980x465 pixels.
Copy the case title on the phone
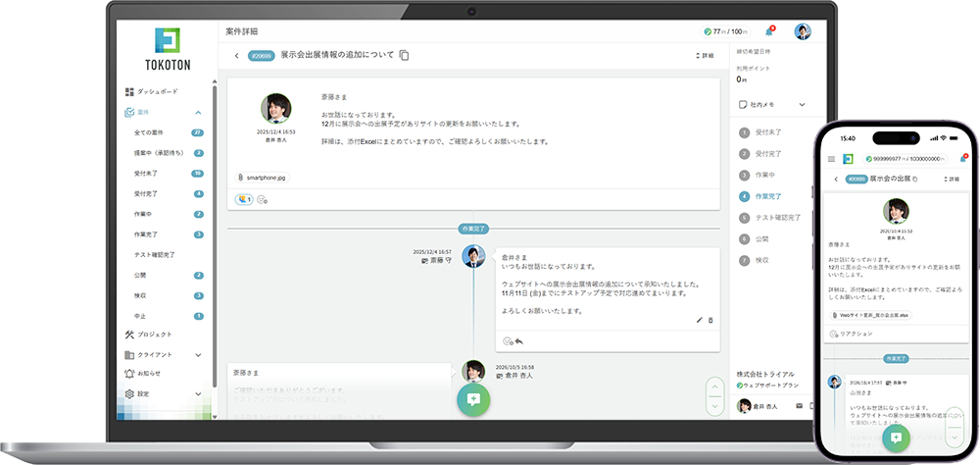coord(915,179)
